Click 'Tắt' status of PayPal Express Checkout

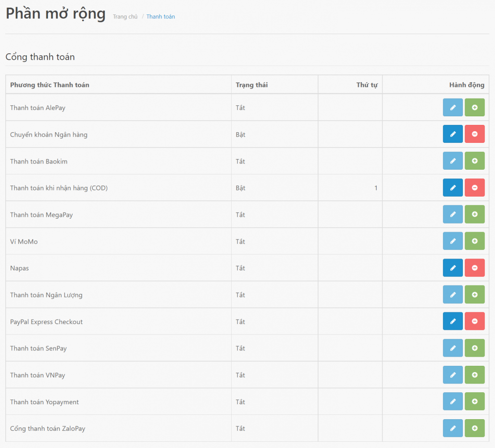pos(240,322)
